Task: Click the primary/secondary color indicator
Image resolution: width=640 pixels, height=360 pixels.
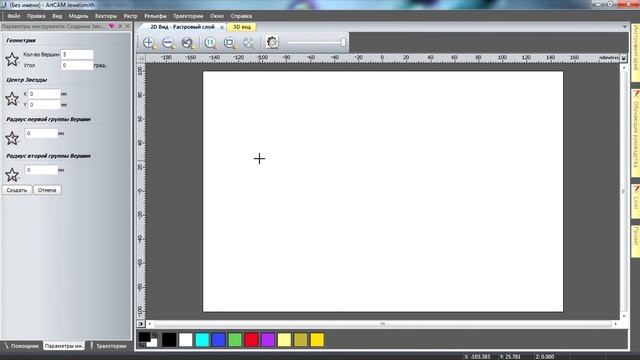Action: tap(148, 340)
